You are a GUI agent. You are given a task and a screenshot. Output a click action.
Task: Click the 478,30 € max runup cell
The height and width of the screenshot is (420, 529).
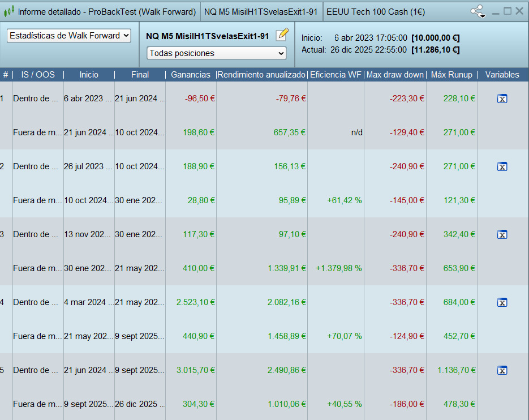459,404
